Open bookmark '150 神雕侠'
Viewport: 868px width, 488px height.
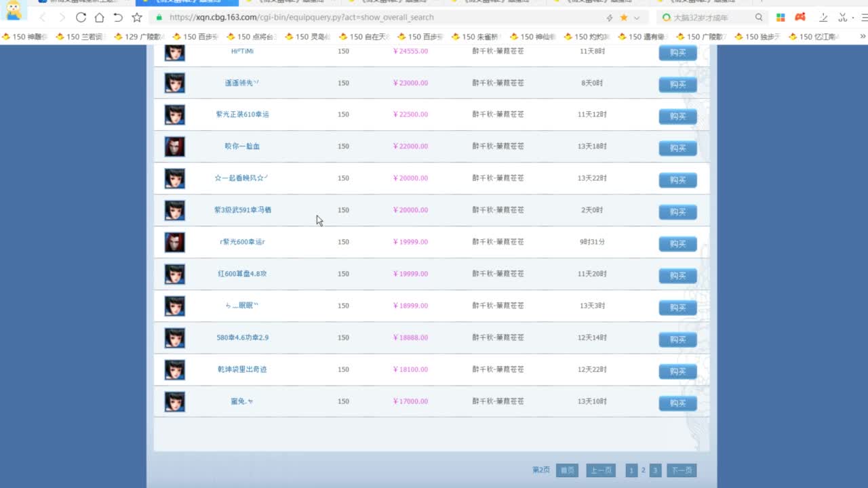point(24,37)
